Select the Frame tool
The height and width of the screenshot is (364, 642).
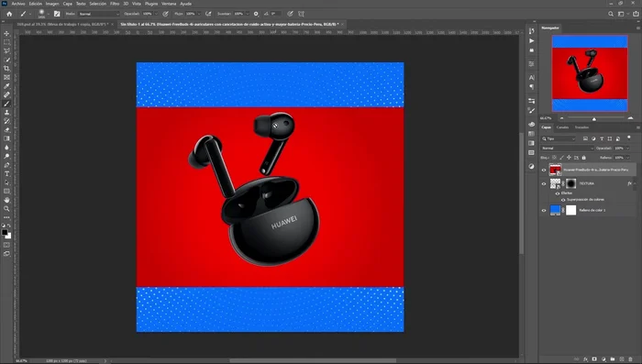6,77
